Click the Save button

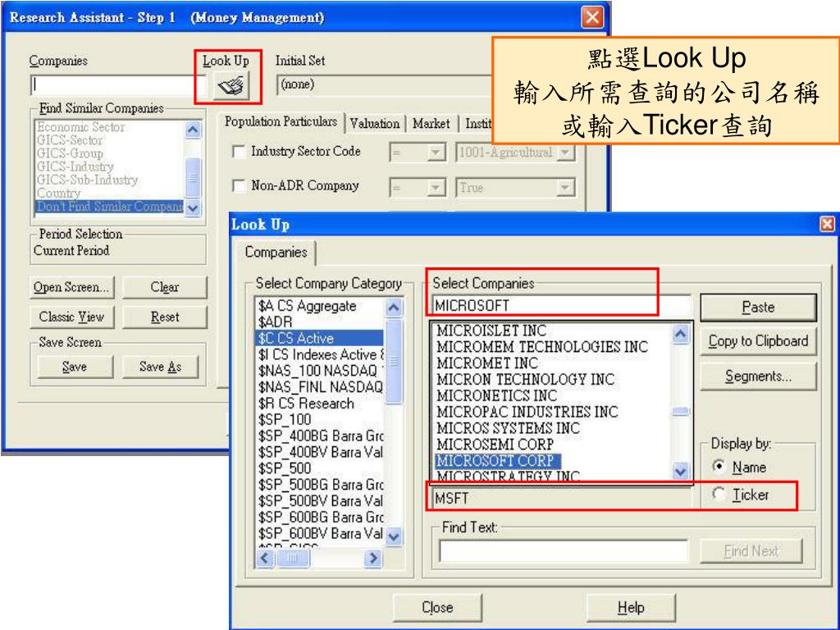(x=75, y=367)
